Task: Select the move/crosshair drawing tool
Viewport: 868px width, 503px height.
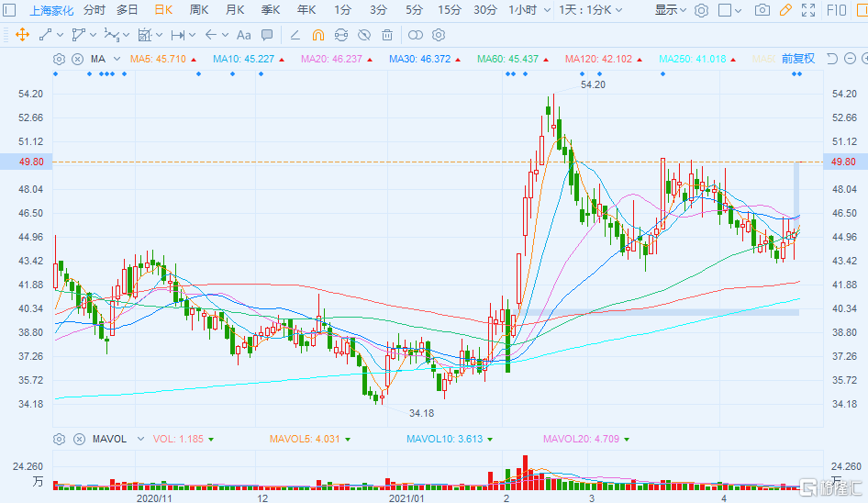Action: 22,35
